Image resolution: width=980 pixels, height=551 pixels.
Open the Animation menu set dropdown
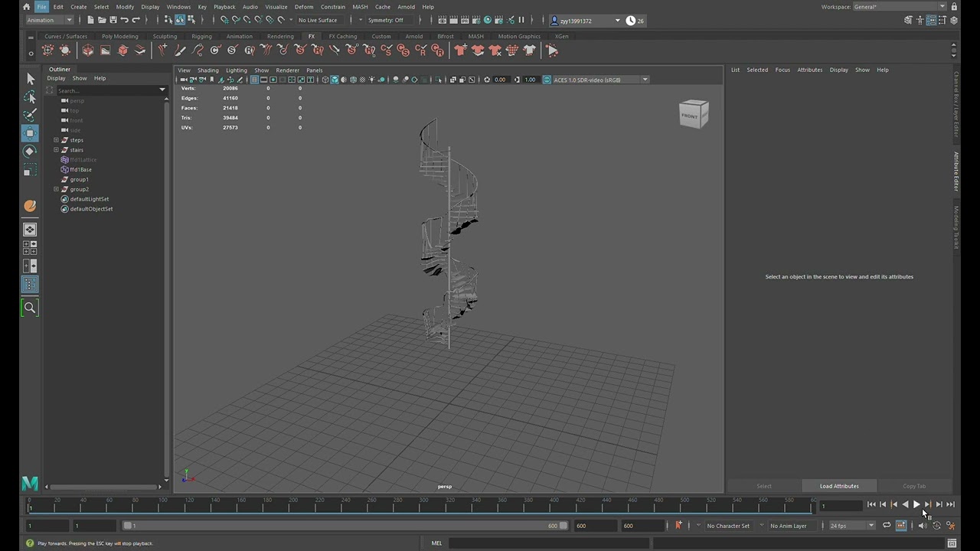pyautogui.click(x=49, y=20)
